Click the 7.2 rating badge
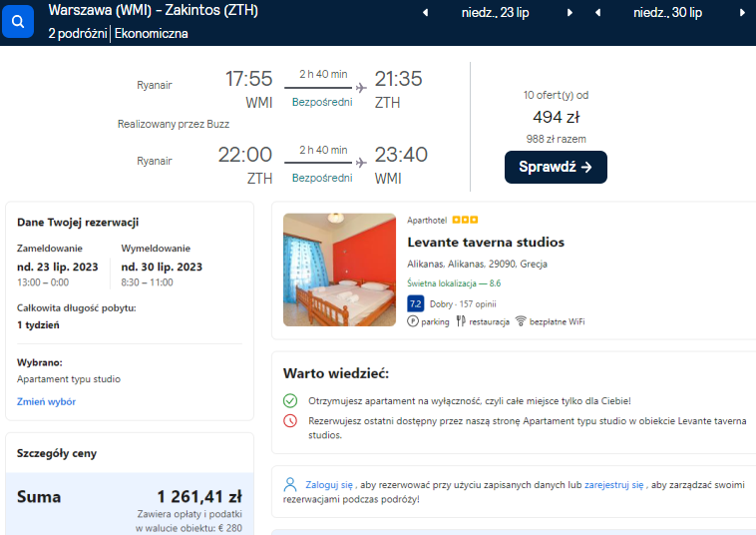The height and width of the screenshot is (535, 756). 416,303
